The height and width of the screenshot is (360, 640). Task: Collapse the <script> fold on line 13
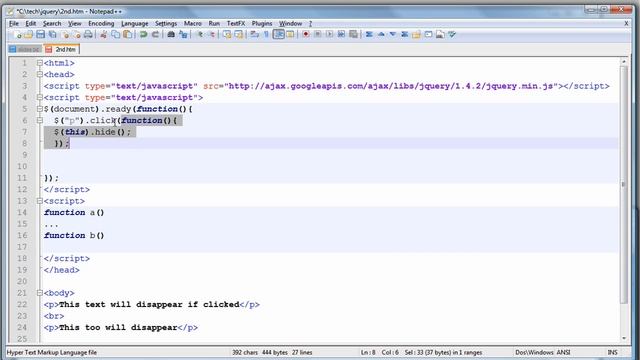coord(40,201)
